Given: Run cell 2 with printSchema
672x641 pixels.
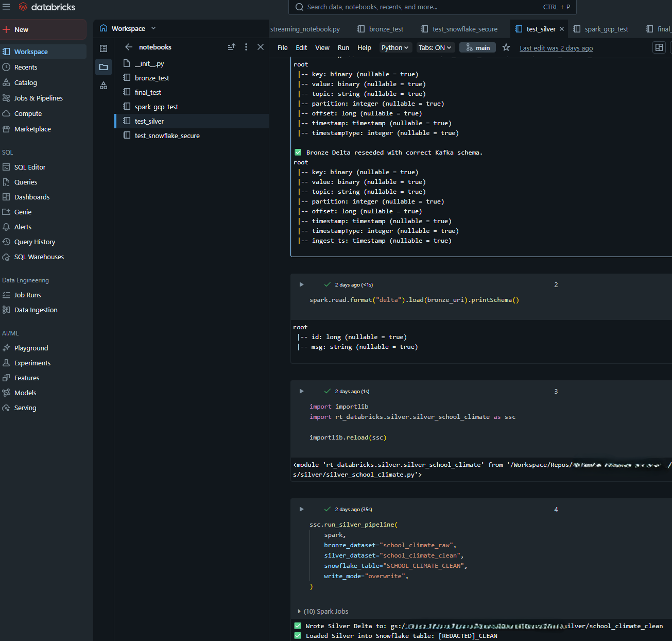Looking at the screenshot, I should click(301, 284).
